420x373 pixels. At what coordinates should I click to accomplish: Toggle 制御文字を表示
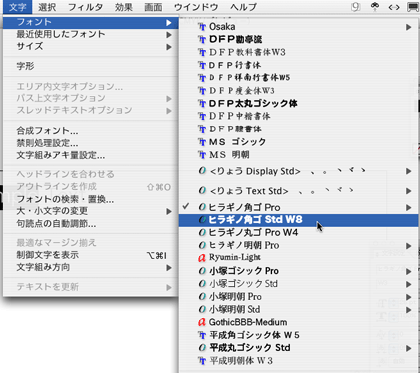(x=91, y=255)
